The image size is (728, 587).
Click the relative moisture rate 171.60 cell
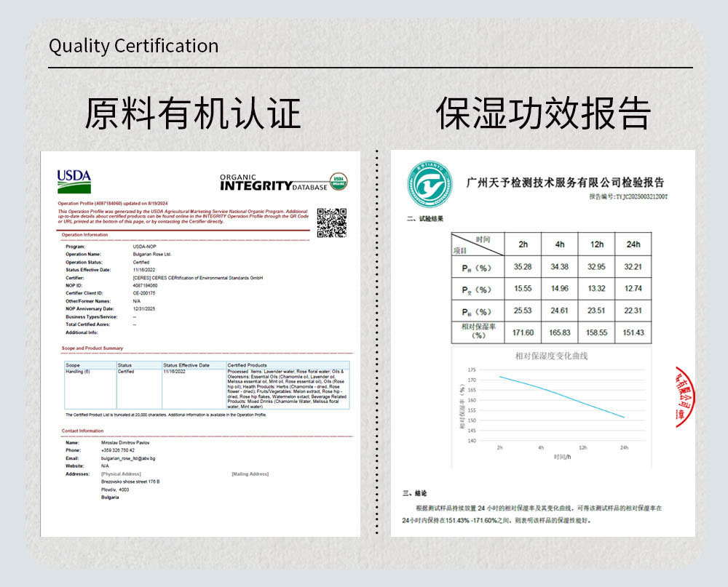pos(523,332)
